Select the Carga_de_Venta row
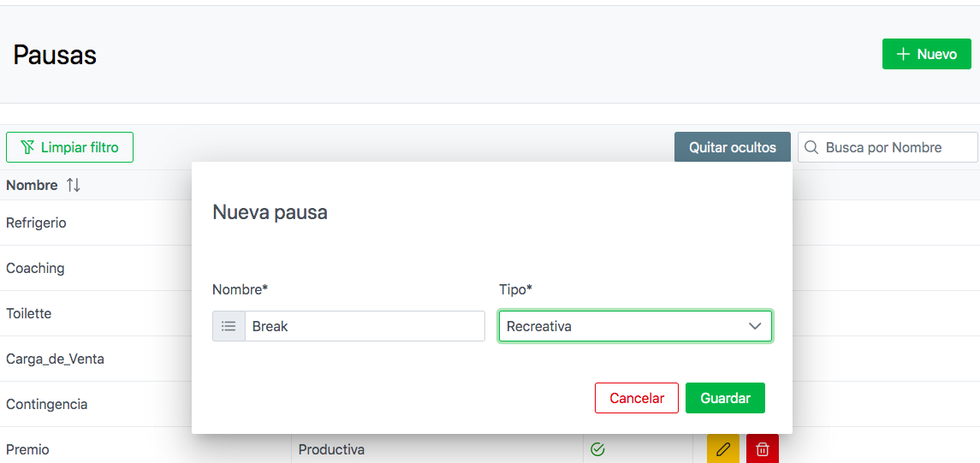This screenshot has height=463, width=980. (x=55, y=359)
